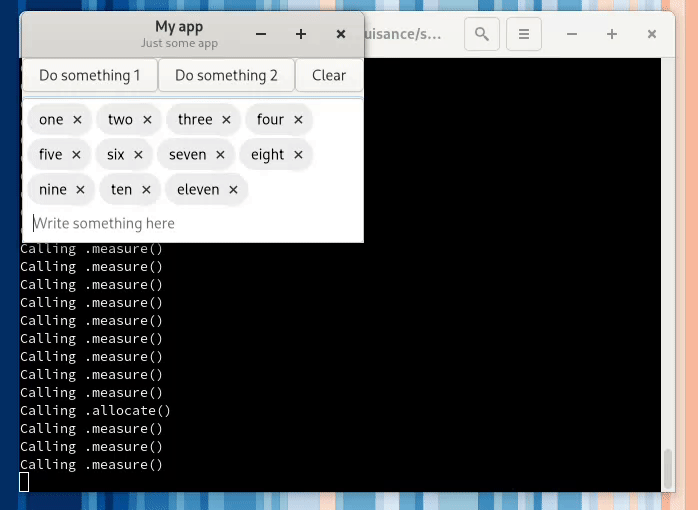The width and height of the screenshot is (698, 510).
Task: Delete the 'five' tag using its x
Action: (76, 155)
